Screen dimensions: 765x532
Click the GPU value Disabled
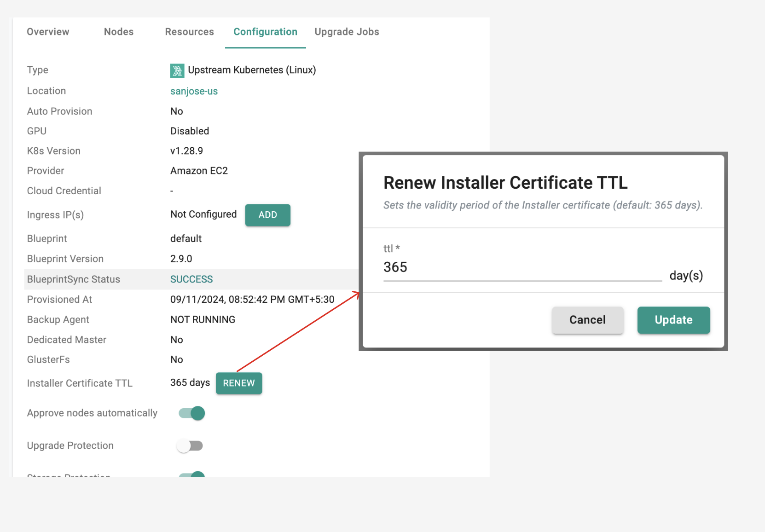point(190,131)
